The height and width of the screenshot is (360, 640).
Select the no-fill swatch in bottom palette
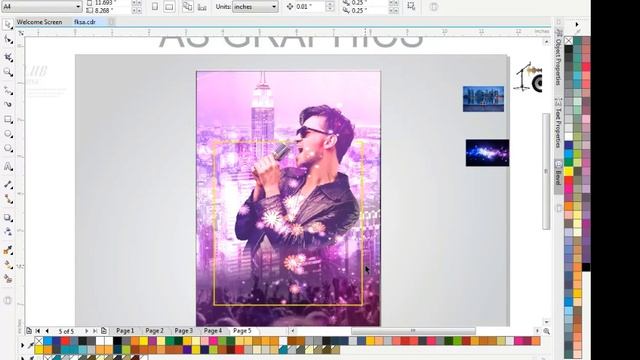[x=39, y=341]
